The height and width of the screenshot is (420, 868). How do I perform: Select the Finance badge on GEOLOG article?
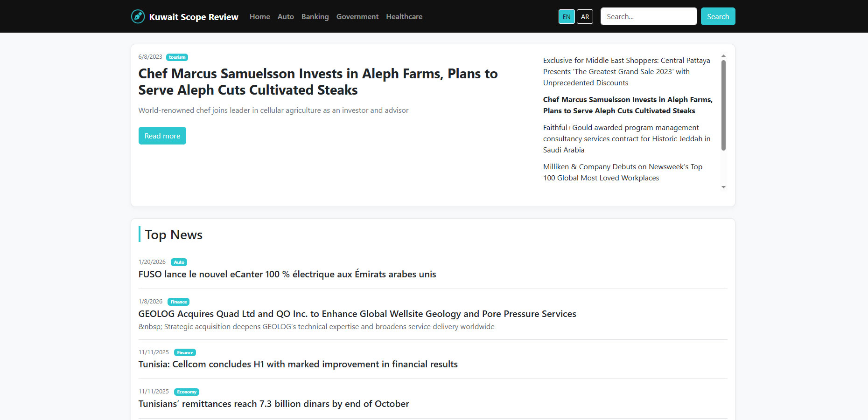click(178, 302)
